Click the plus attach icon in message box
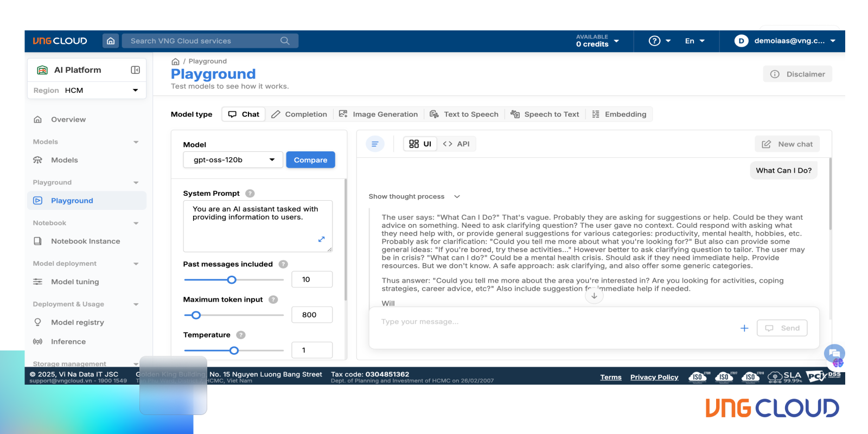Image resolution: width=868 pixels, height=434 pixels. 744,328
